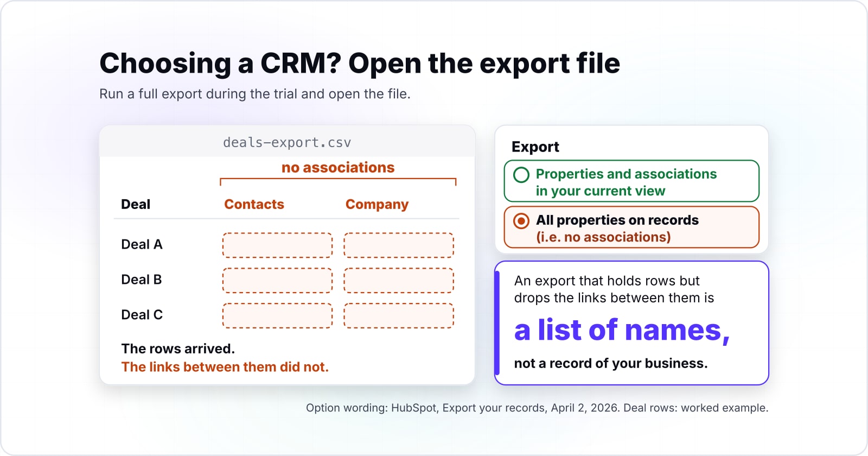Click the 'Deal A' row label

pyautogui.click(x=142, y=244)
